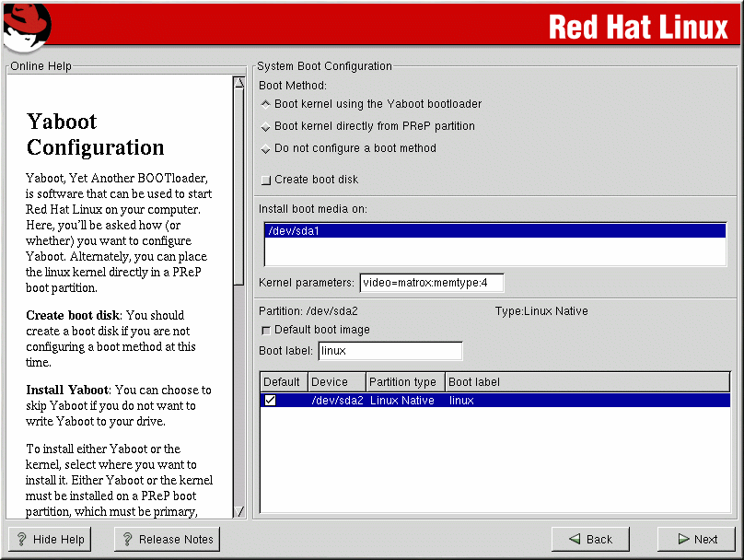Click the Red Hat shadowman logo
This screenshot has height=560, width=744.
point(26,25)
